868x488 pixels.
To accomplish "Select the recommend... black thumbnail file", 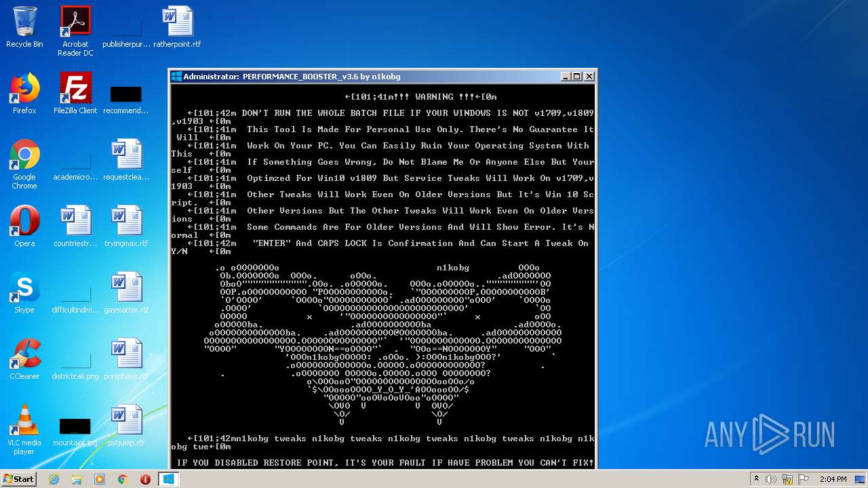I will (126, 99).
